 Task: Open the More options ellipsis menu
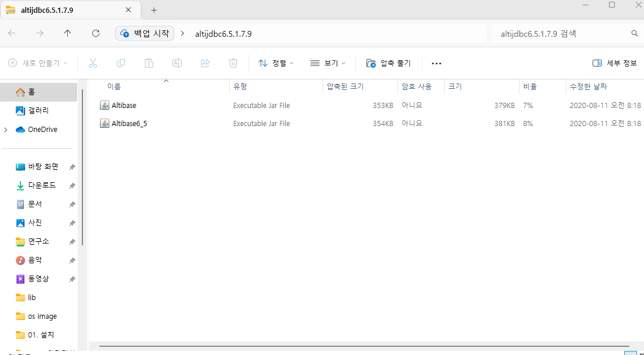(x=436, y=64)
